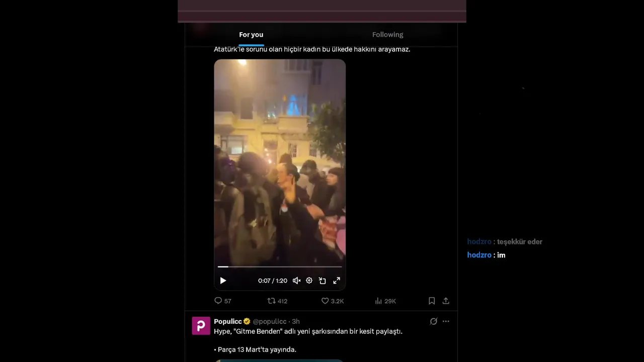The height and width of the screenshot is (362, 644).
Task: Share the video tweet
Action: (446, 301)
